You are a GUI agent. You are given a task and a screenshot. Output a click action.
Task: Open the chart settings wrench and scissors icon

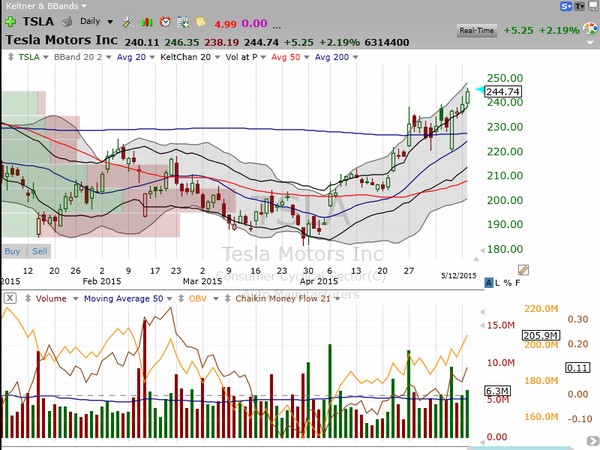[x=129, y=22]
